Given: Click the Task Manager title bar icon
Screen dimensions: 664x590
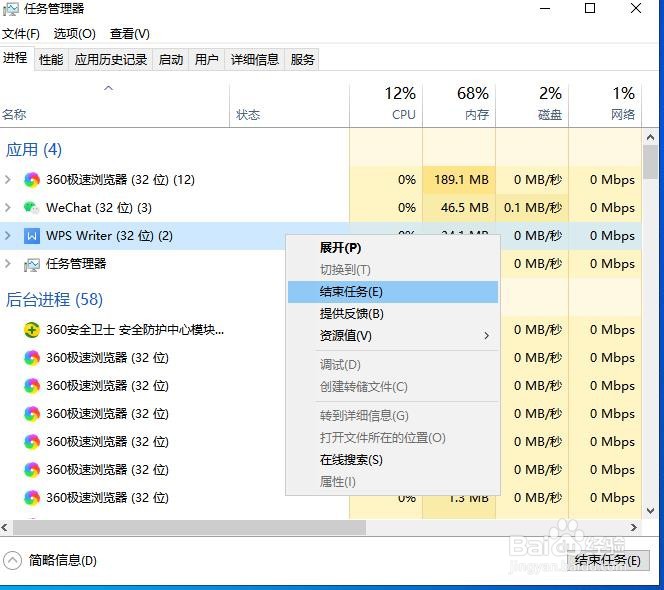Looking at the screenshot, I should coord(11,9).
